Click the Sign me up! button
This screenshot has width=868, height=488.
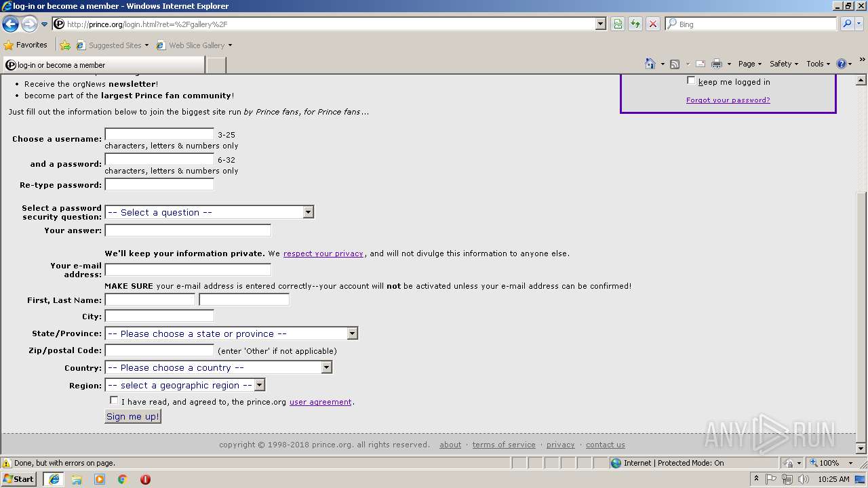pyautogui.click(x=133, y=416)
